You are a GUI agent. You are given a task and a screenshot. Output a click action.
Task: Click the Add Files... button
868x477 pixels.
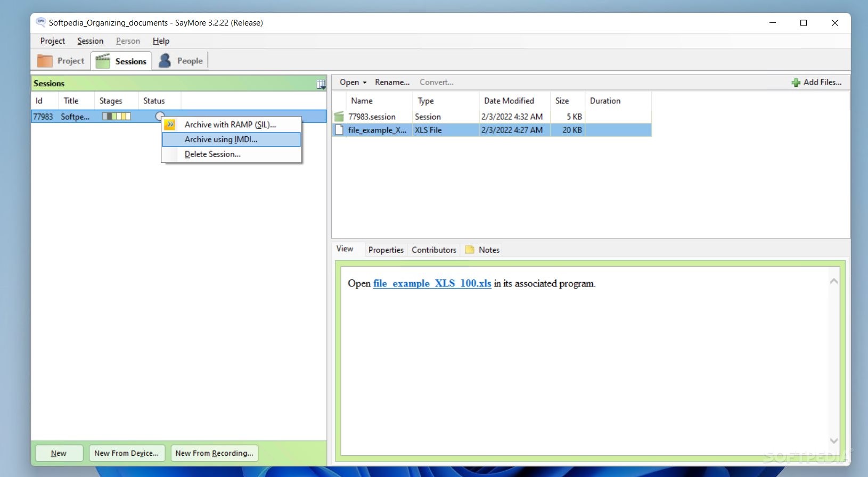[816, 82]
